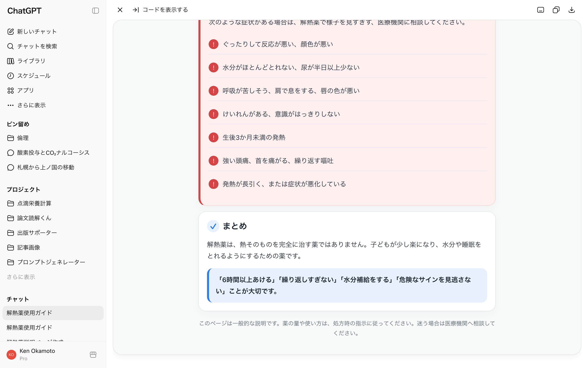This screenshot has width=588, height=368.
Task: Click folder icon beside 論文読解くん
Action: tap(10, 218)
